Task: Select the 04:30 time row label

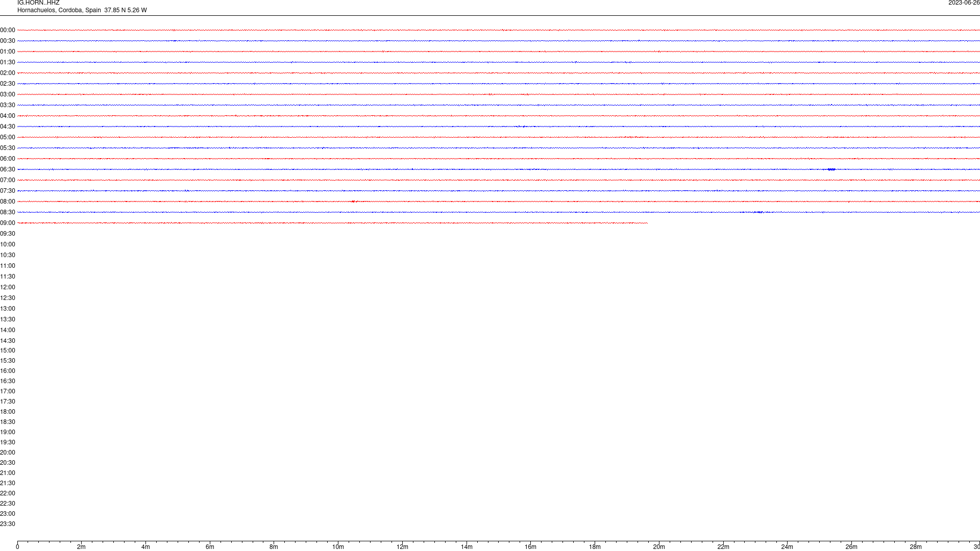Action: 8,127
